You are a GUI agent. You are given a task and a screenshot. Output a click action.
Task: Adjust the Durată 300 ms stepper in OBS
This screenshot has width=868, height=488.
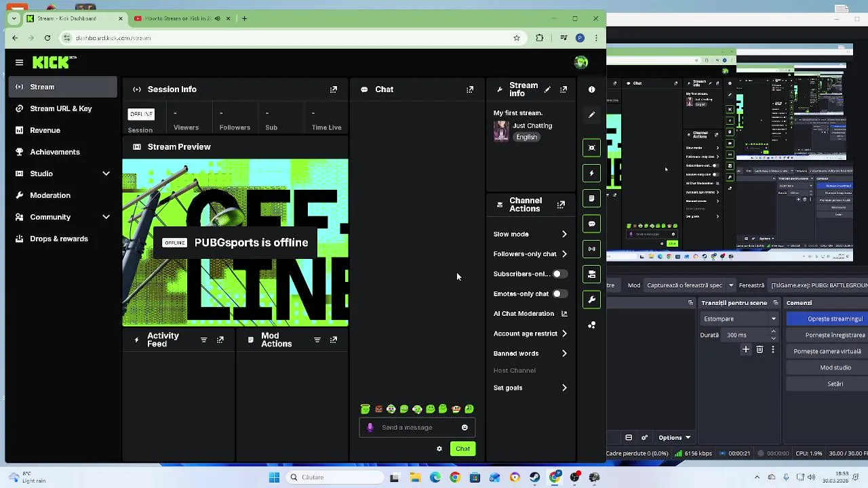coord(773,335)
